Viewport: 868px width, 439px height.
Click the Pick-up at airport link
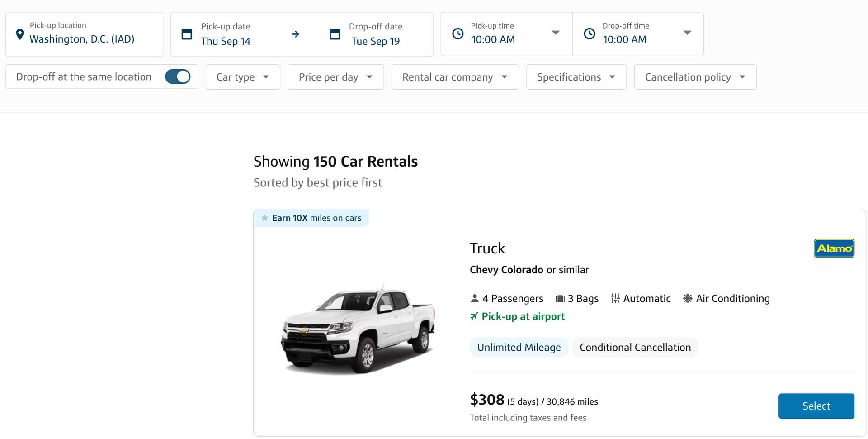pyautogui.click(x=523, y=316)
